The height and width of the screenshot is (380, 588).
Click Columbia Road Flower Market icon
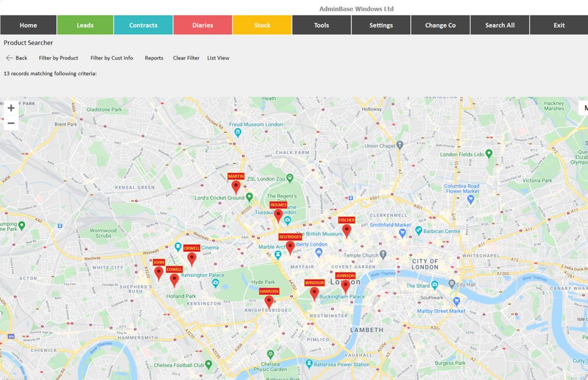click(471, 200)
